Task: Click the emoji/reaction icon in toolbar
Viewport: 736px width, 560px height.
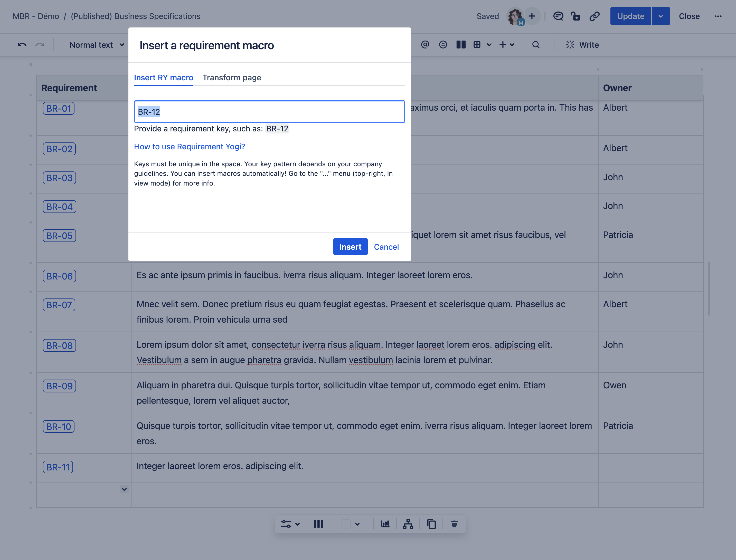Action: [x=444, y=45]
